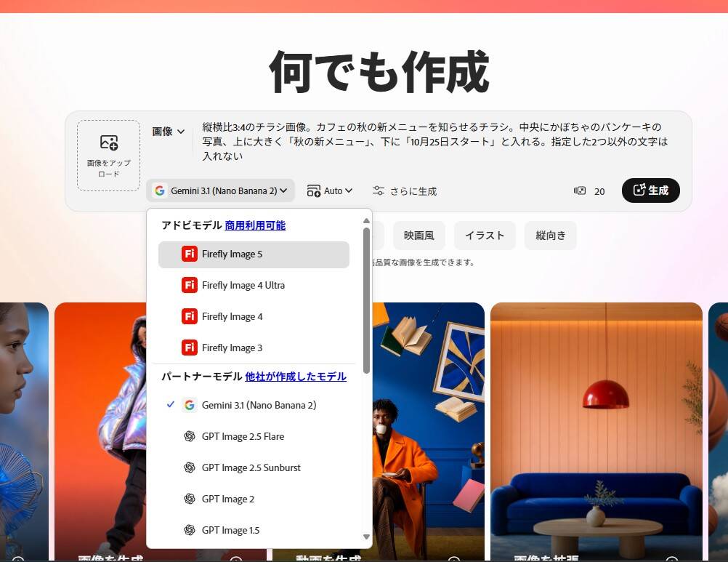Open the 他社が作成したモデル link

[x=296, y=377]
